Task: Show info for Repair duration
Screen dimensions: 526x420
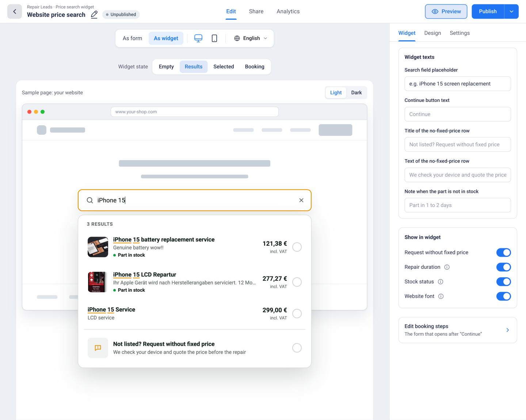Action: click(447, 267)
